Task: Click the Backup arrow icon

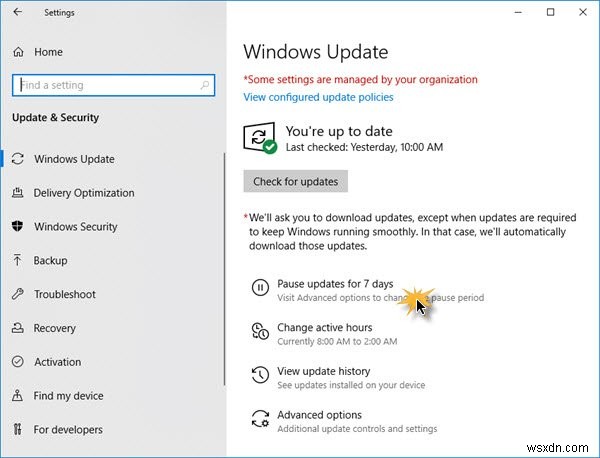Action: click(18, 260)
